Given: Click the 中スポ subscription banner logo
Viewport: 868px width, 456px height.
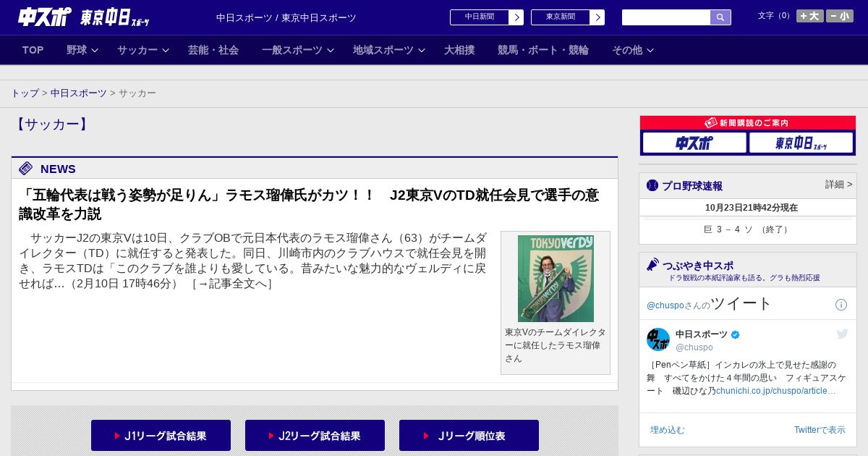Looking at the screenshot, I should [694, 143].
